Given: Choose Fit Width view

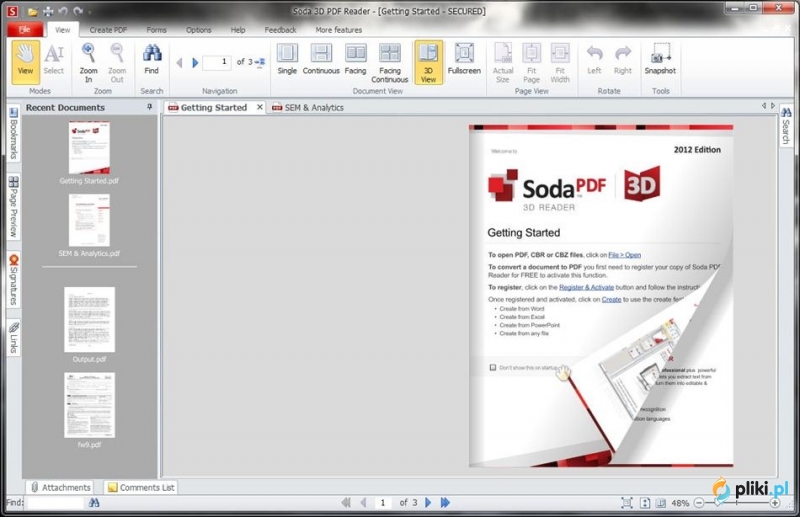Looking at the screenshot, I should click(560, 62).
